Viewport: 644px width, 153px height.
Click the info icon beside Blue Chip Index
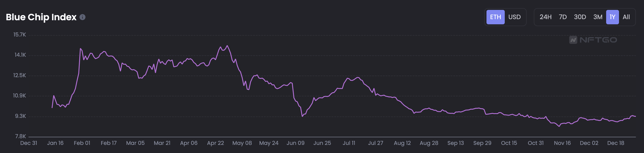tap(82, 17)
